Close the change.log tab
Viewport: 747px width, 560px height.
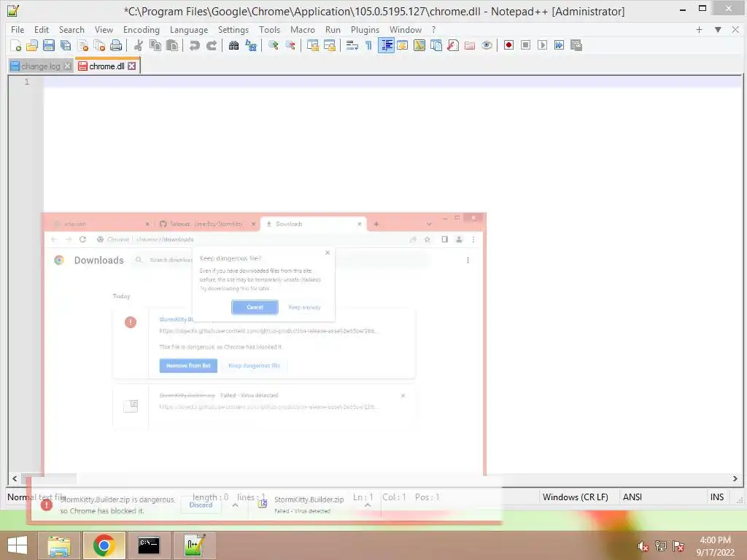click(x=68, y=66)
